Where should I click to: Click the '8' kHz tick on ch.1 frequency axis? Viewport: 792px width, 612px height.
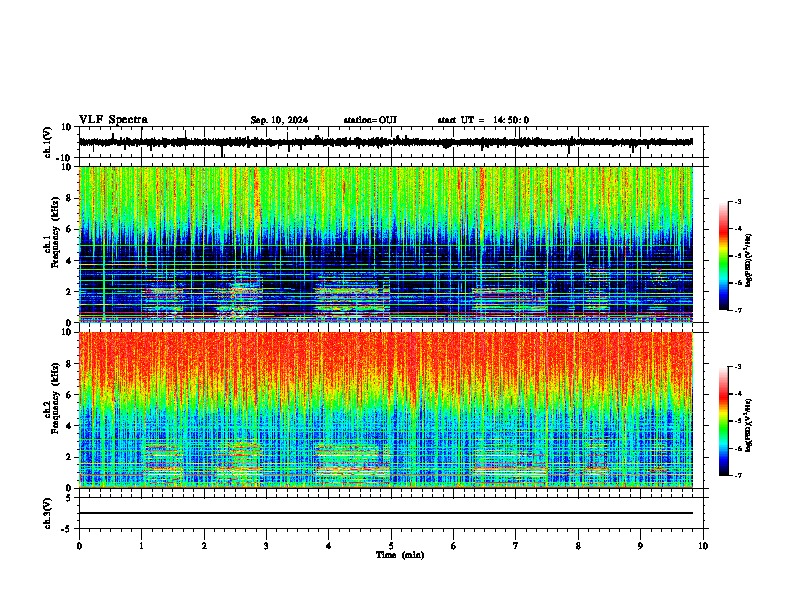(x=69, y=198)
